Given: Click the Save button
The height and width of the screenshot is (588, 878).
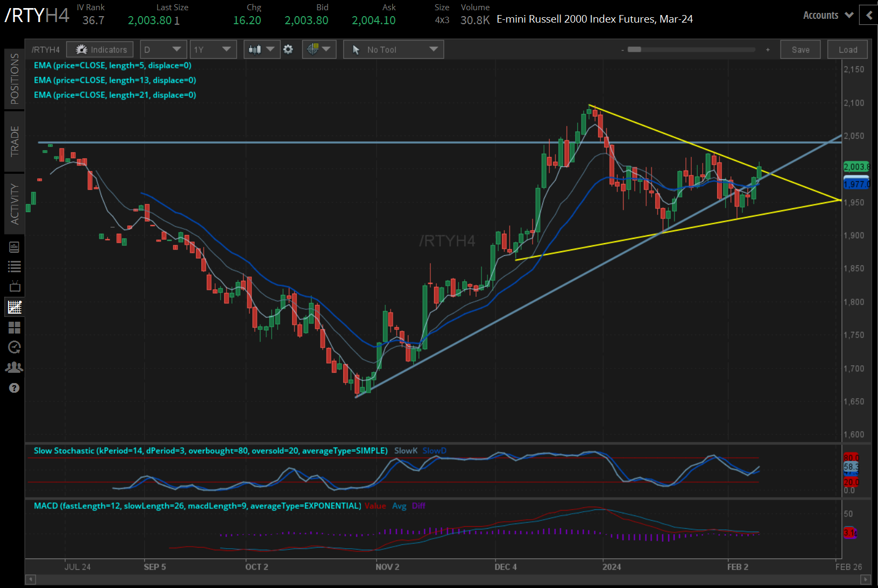Looking at the screenshot, I should pos(800,49).
